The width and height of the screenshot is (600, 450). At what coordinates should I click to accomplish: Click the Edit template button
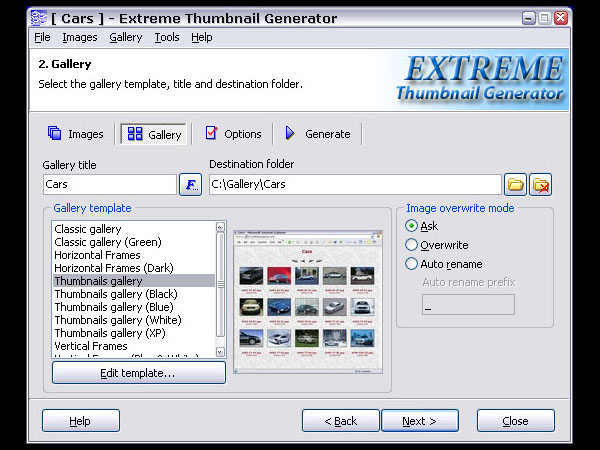click(139, 373)
